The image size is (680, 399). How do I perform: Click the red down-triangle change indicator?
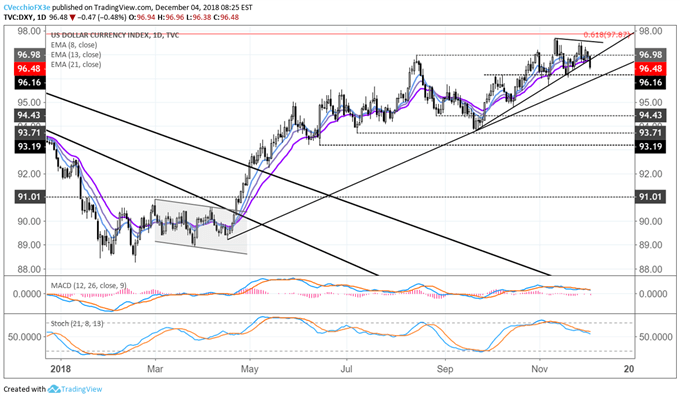tap(73, 17)
